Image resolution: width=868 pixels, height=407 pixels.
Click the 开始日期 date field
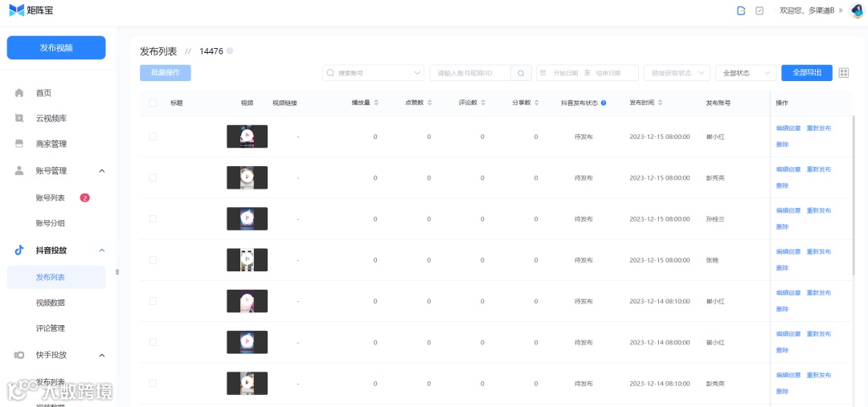pyautogui.click(x=566, y=73)
